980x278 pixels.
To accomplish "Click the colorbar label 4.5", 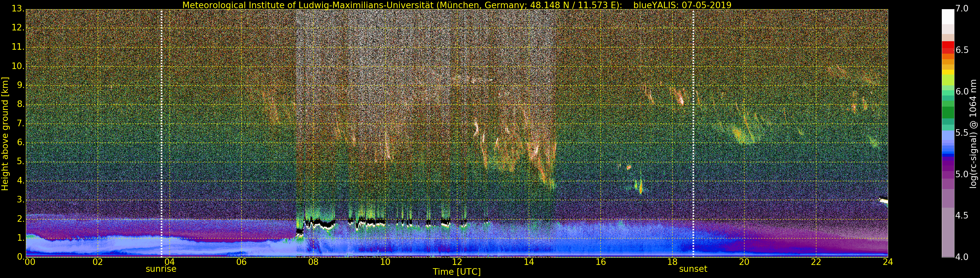I will pyautogui.click(x=962, y=216).
